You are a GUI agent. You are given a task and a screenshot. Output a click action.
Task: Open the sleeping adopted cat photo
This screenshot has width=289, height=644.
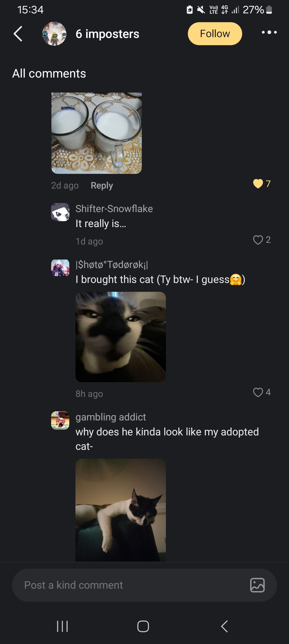[121, 510]
